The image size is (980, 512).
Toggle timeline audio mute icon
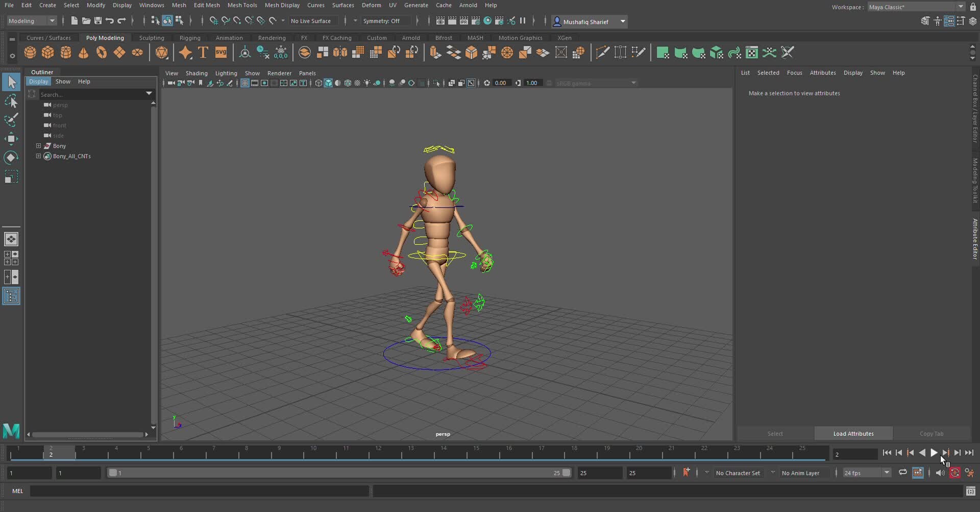pyautogui.click(x=940, y=473)
